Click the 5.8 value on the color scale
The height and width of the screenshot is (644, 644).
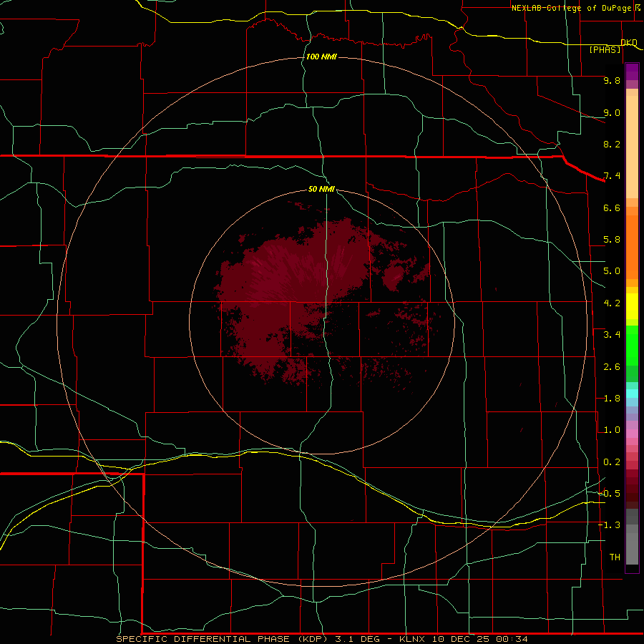612,240
